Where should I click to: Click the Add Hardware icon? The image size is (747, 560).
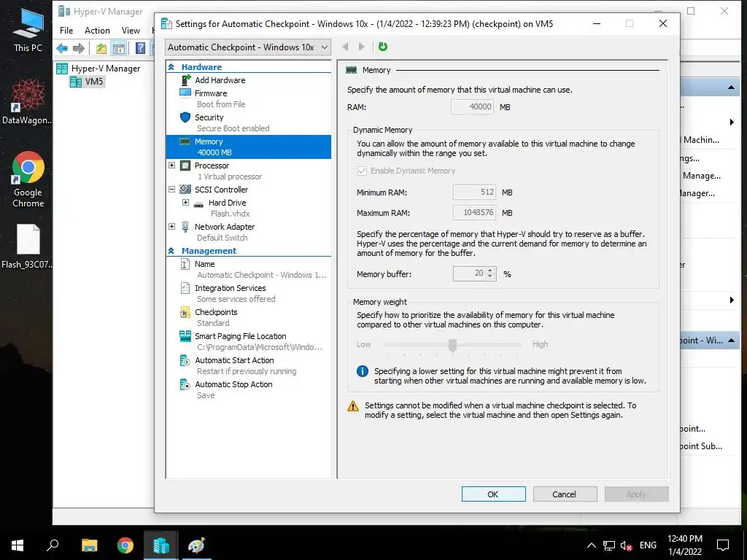click(185, 80)
